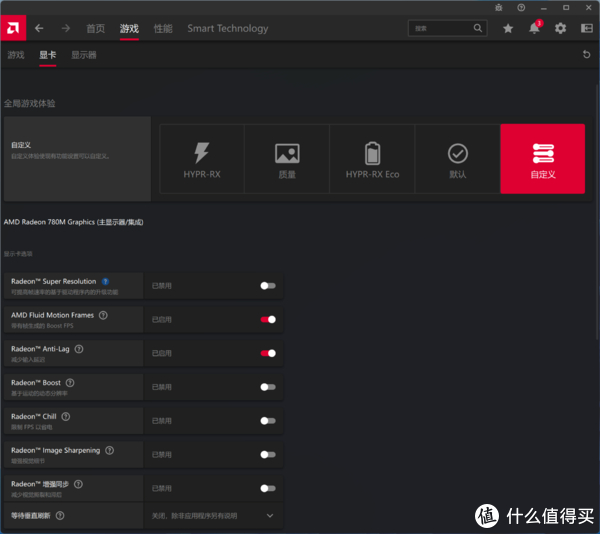The width and height of the screenshot is (600, 534).
Task: Toggle the sidebar panel icon
Action: point(587,28)
